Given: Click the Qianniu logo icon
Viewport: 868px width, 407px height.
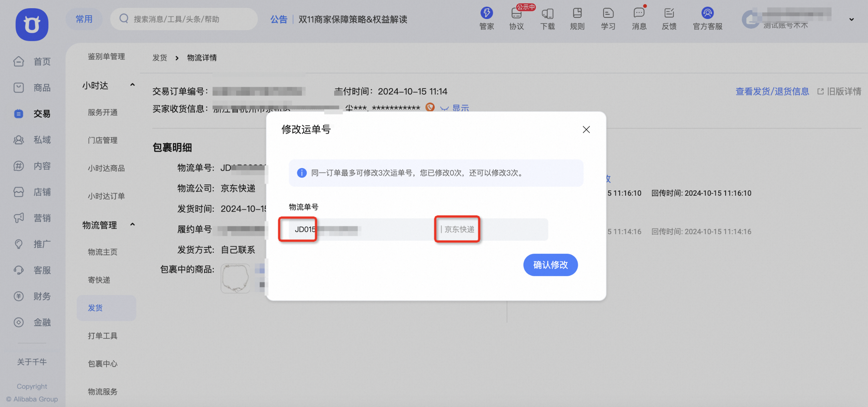Looking at the screenshot, I should click(x=32, y=25).
